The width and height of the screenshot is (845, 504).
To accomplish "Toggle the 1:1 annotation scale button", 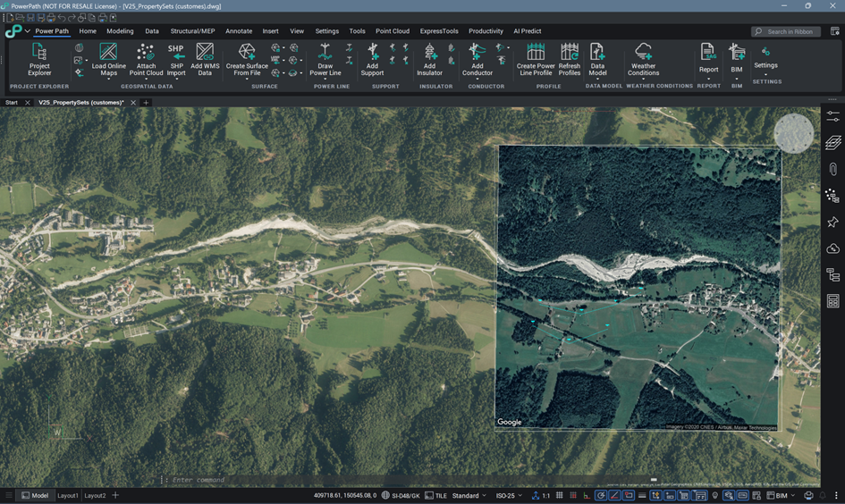I will coord(541,495).
